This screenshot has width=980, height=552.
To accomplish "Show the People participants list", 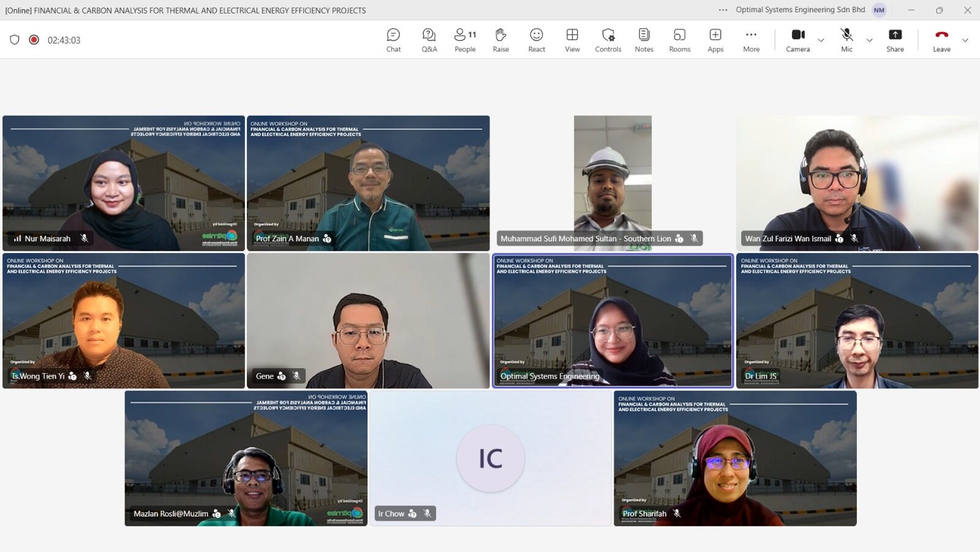I will click(465, 40).
